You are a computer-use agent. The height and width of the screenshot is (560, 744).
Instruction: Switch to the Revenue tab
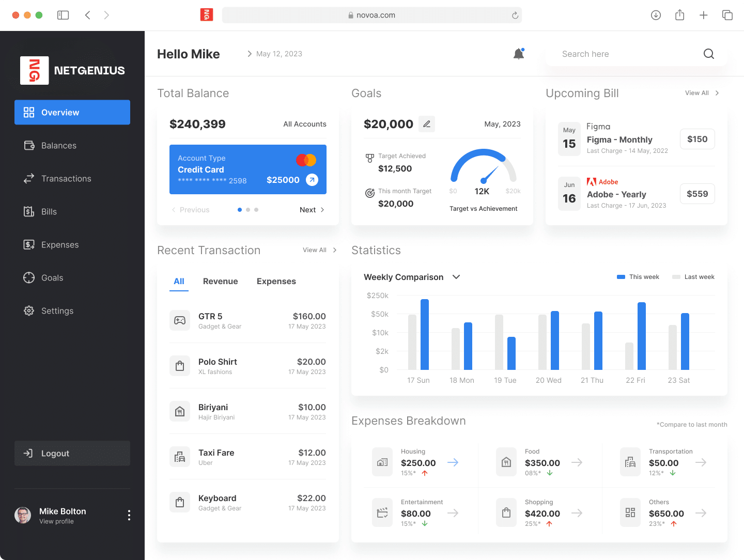pyautogui.click(x=220, y=281)
